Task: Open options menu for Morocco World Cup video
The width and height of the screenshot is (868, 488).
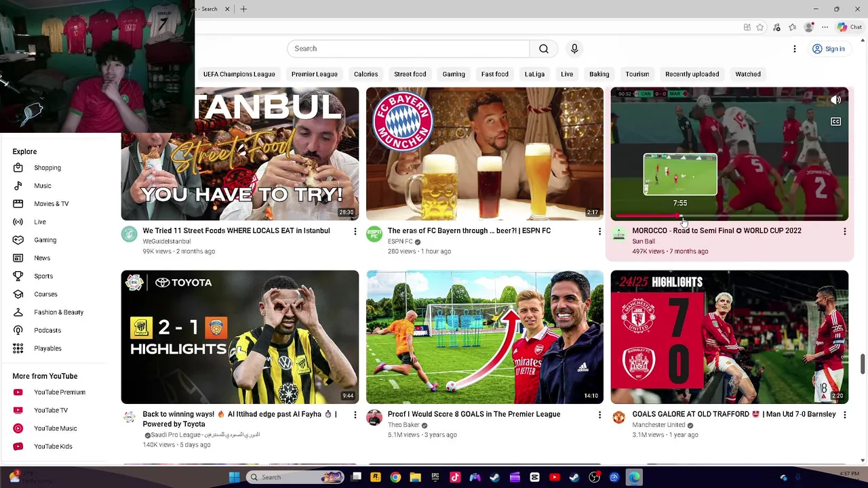Action: (844, 232)
